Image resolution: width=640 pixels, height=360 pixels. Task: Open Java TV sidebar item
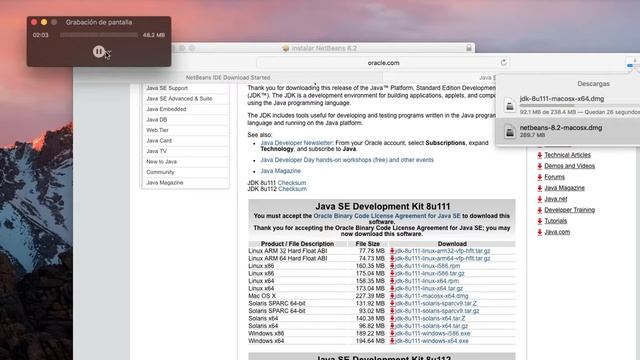(x=157, y=151)
